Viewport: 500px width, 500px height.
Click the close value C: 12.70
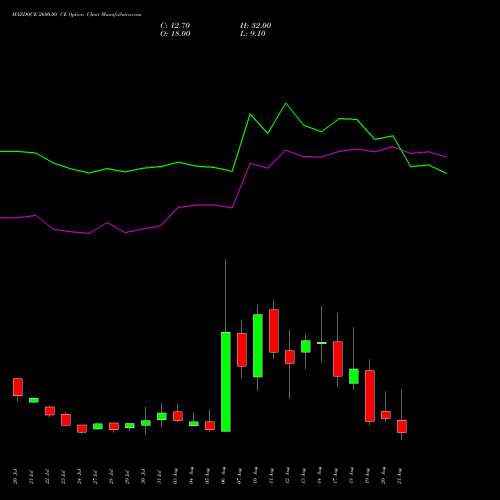[x=175, y=26]
